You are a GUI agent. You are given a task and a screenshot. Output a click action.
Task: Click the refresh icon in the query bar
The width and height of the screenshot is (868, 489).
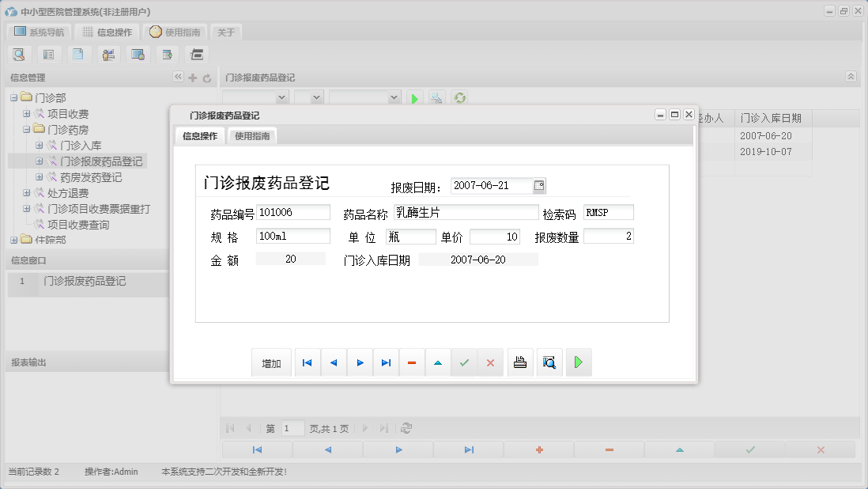click(x=459, y=97)
